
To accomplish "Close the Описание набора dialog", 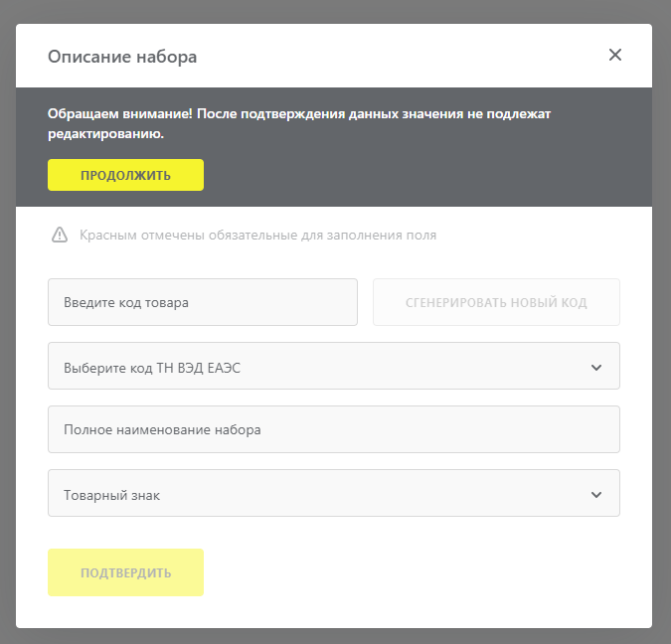I will (615, 55).
